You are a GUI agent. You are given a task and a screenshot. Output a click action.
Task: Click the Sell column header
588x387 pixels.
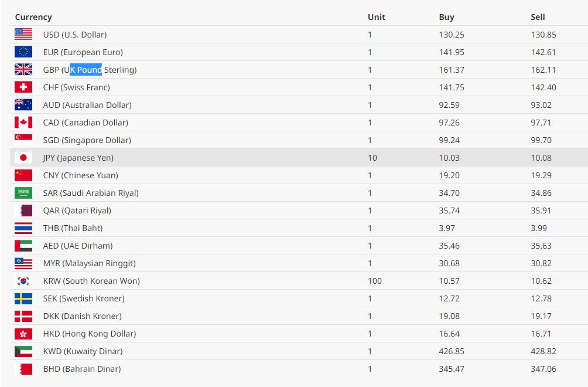(x=538, y=17)
